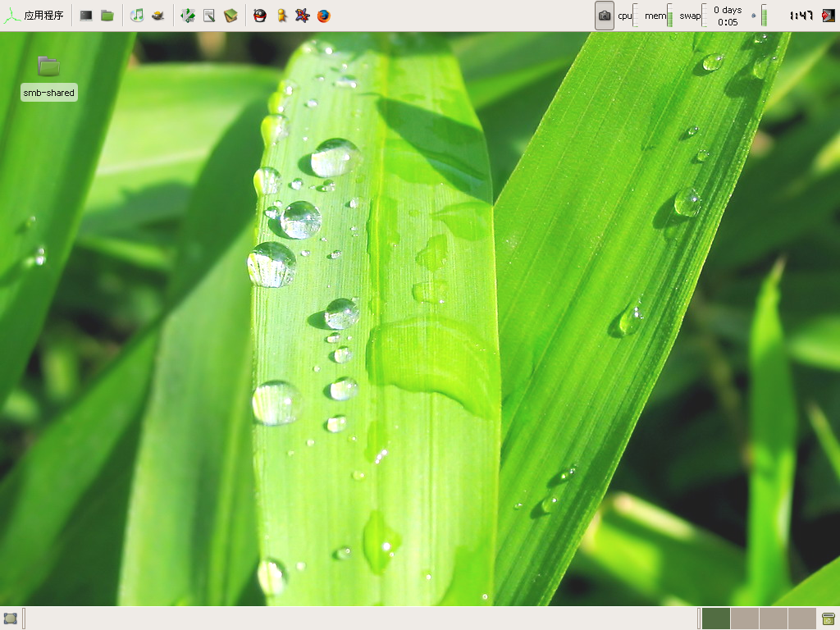Open the trash bin in bottom panel
Image resolution: width=840 pixels, height=630 pixels.
(x=829, y=619)
